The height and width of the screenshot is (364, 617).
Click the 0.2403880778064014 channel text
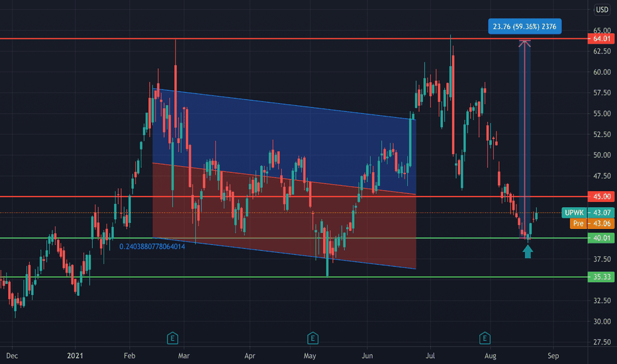click(152, 247)
